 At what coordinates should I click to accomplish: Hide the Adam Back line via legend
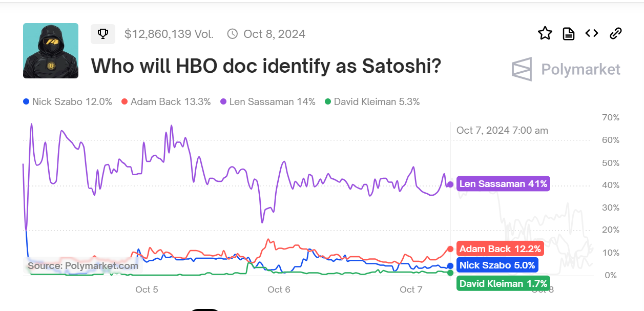[165, 101]
